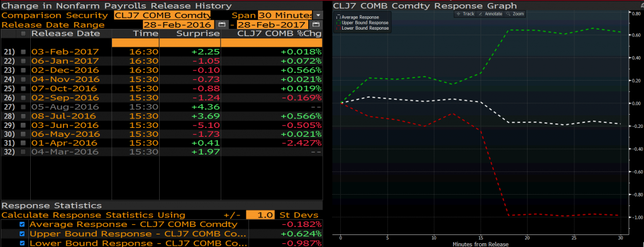The image size is (644, 247).
Task: Click the Comparison Security CLJ7 COMB Comdty field
Action: click(163, 15)
